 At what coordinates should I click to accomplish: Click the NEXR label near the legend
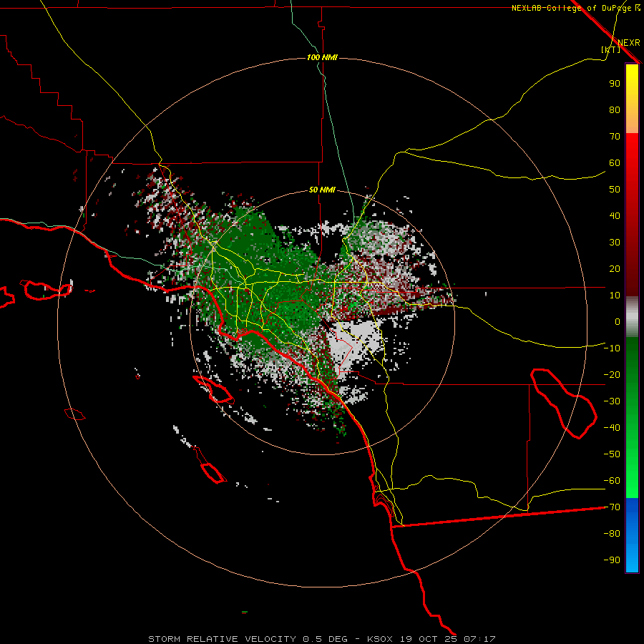point(629,43)
